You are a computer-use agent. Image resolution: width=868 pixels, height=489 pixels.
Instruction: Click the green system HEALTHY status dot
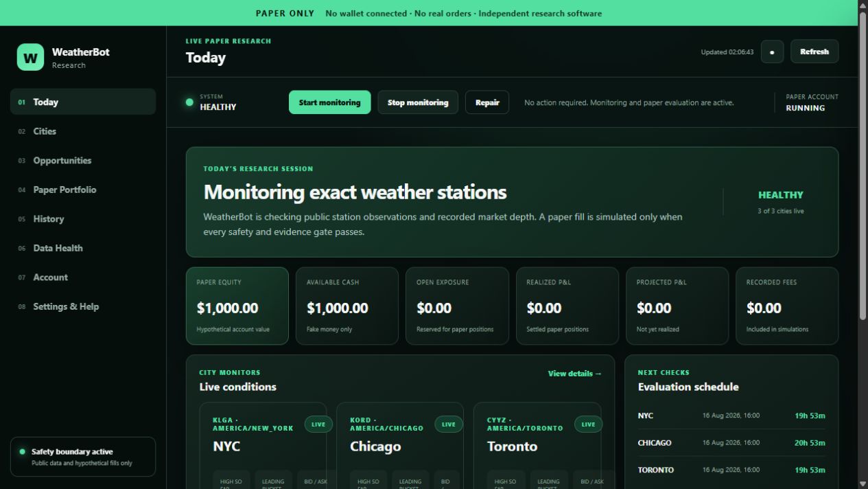click(x=189, y=102)
